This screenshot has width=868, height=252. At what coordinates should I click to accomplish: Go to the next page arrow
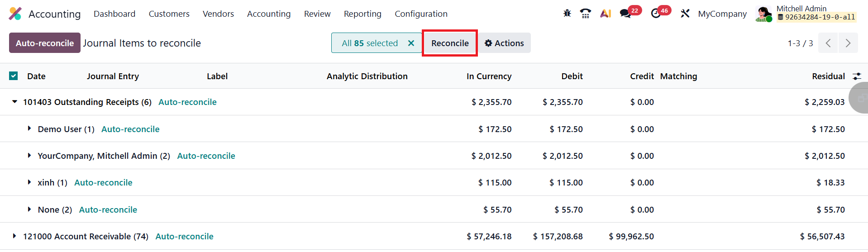pyautogui.click(x=848, y=43)
